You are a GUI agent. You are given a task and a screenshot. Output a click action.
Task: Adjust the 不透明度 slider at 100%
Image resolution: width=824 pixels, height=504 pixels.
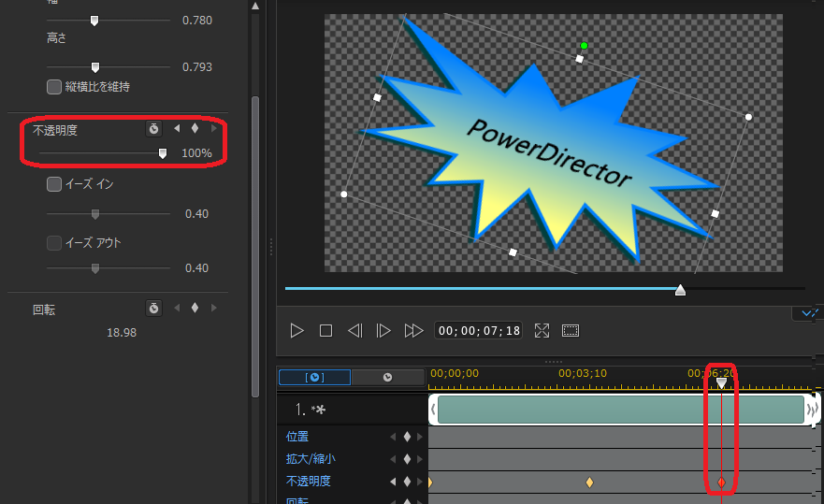163,153
